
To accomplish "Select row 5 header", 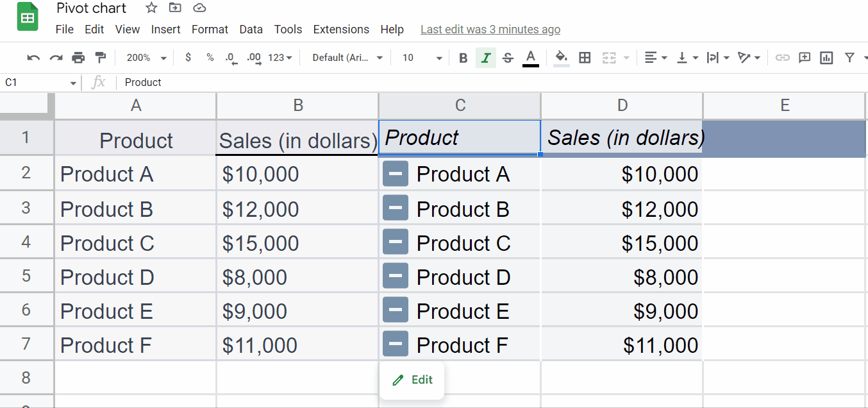I will point(26,276).
